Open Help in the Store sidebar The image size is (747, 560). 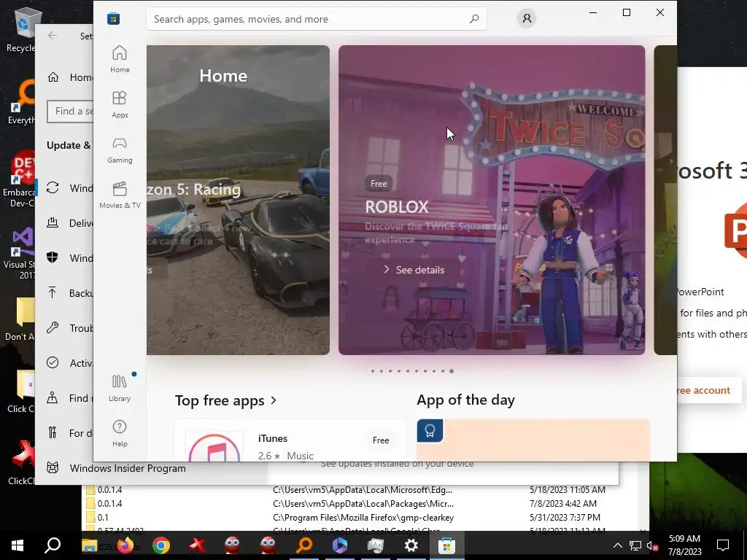pyautogui.click(x=120, y=433)
